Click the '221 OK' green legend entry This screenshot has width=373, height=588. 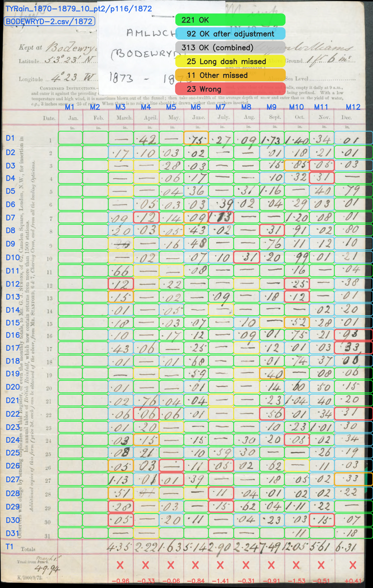point(230,20)
